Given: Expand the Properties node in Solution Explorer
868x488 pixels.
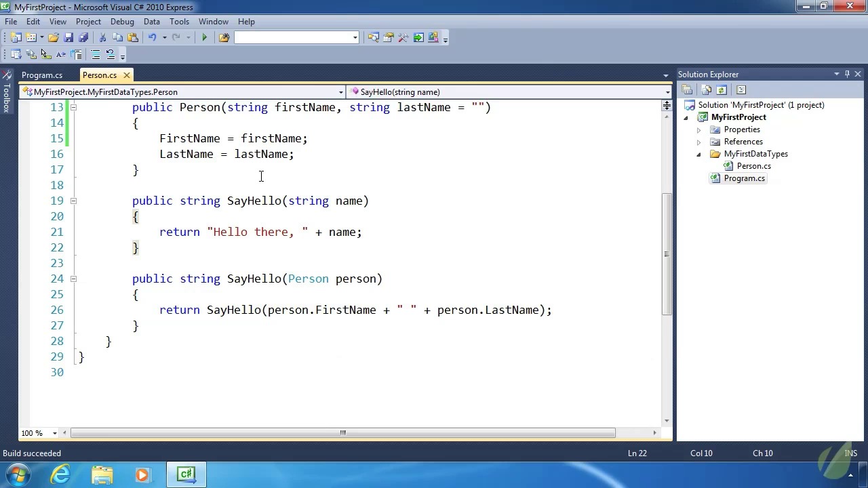Looking at the screenshot, I should pos(698,129).
